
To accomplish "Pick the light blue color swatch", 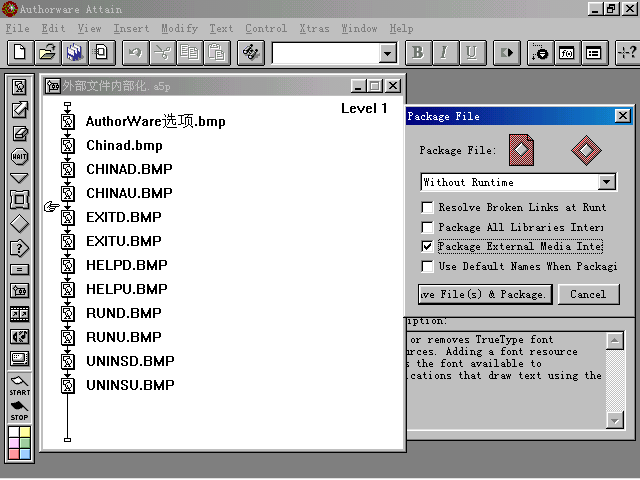I will pos(25,454).
